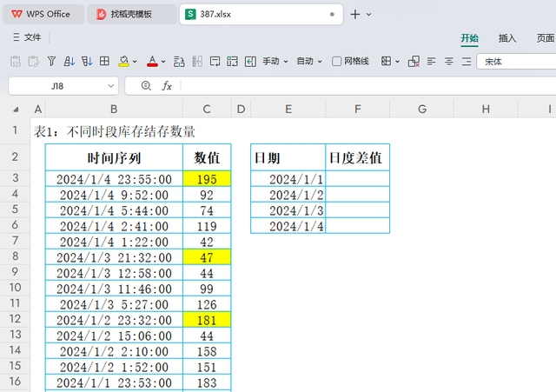Open the 文件 menu
Viewport: 556px width, 392px height.
(x=27, y=37)
